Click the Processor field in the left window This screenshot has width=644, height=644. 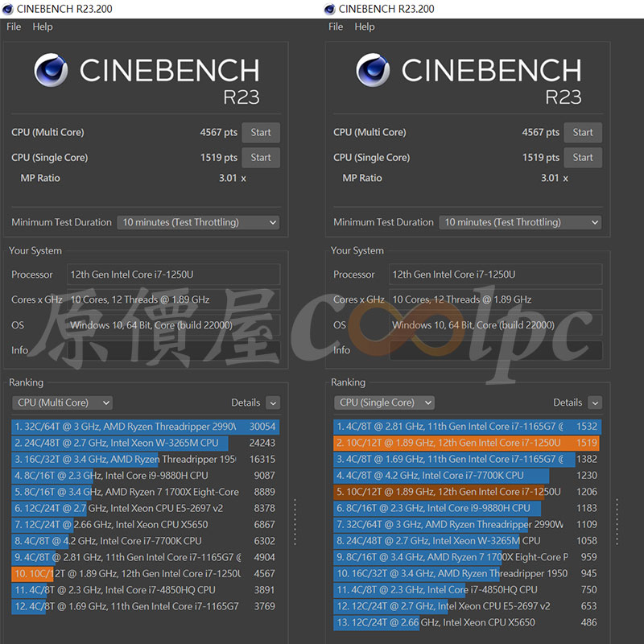(x=173, y=275)
